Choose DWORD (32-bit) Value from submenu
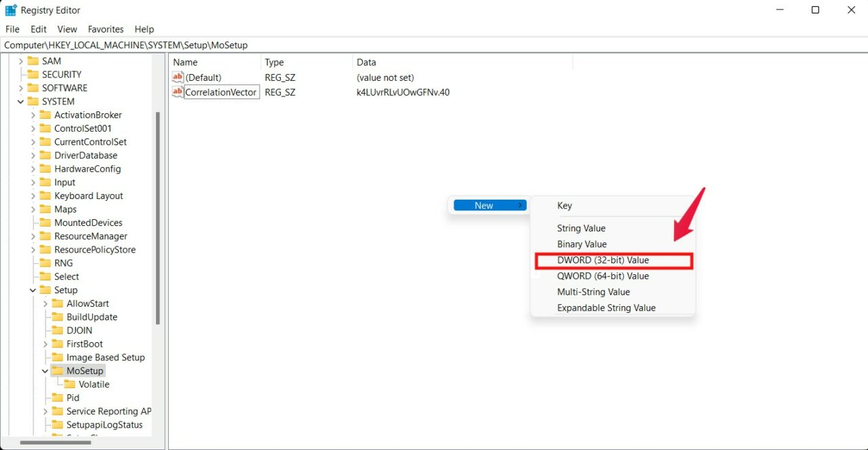868x450 pixels. [x=603, y=260]
